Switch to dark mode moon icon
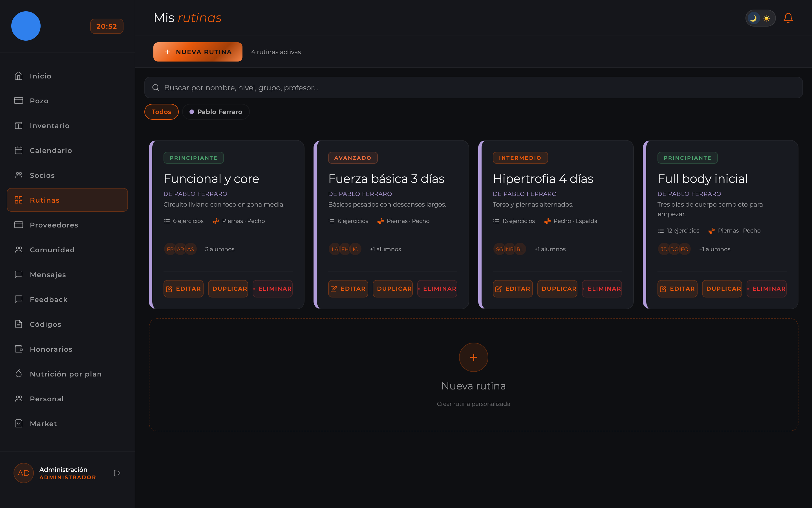 point(753,18)
